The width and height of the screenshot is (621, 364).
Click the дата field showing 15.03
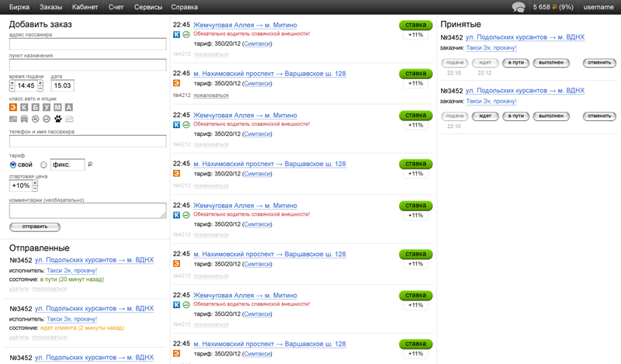tap(63, 85)
